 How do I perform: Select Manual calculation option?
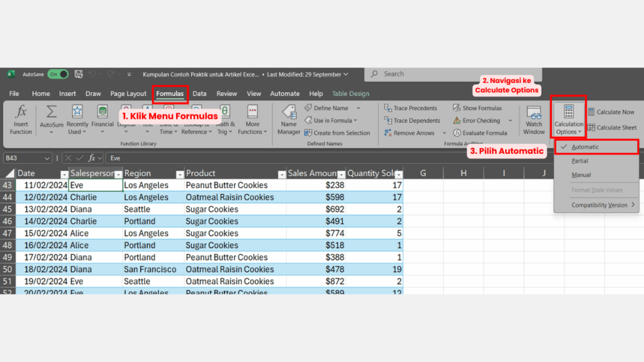[581, 175]
